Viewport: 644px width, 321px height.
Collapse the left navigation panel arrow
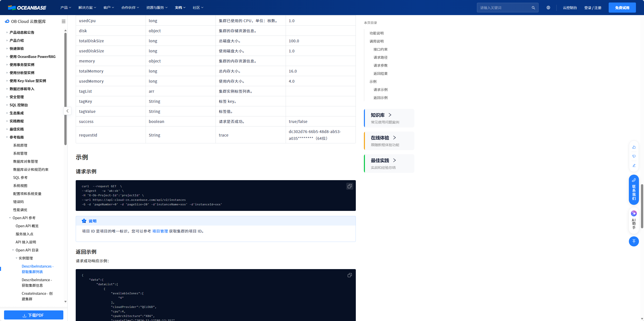67,111
